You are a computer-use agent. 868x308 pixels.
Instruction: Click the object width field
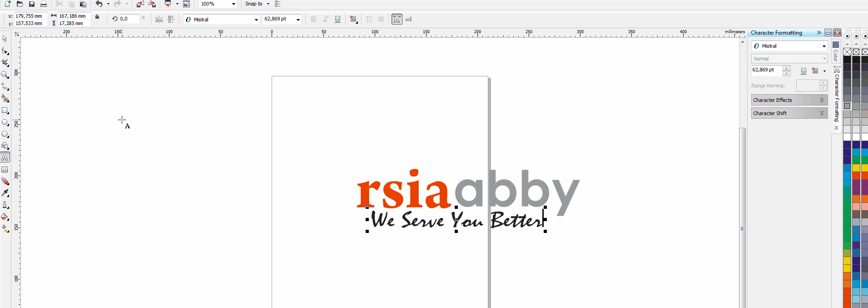(x=74, y=16)
